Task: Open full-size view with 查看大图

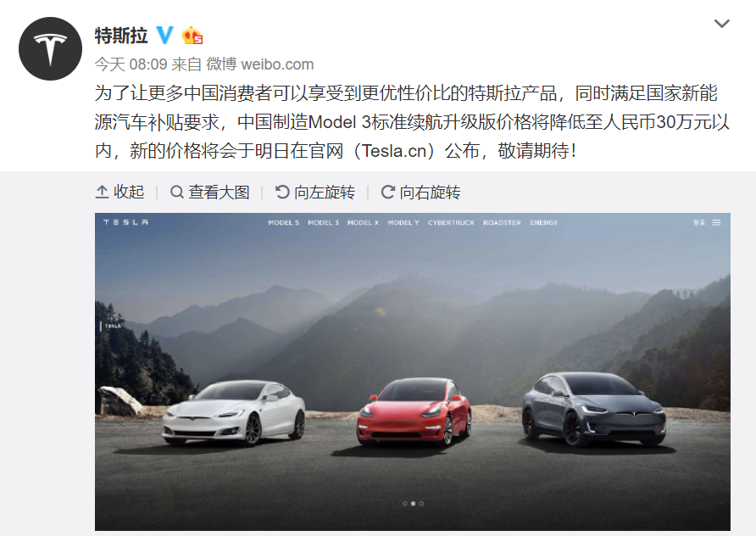Action: point(209,192)
